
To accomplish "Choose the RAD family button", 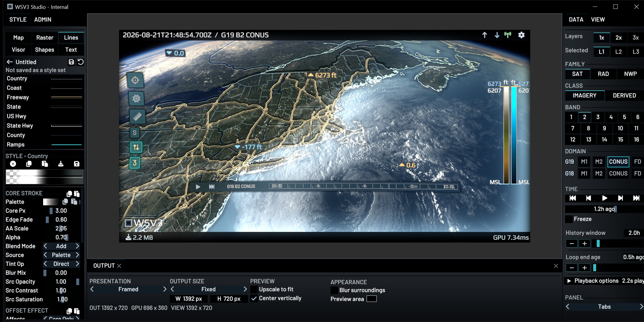I will tap(603, 74).
